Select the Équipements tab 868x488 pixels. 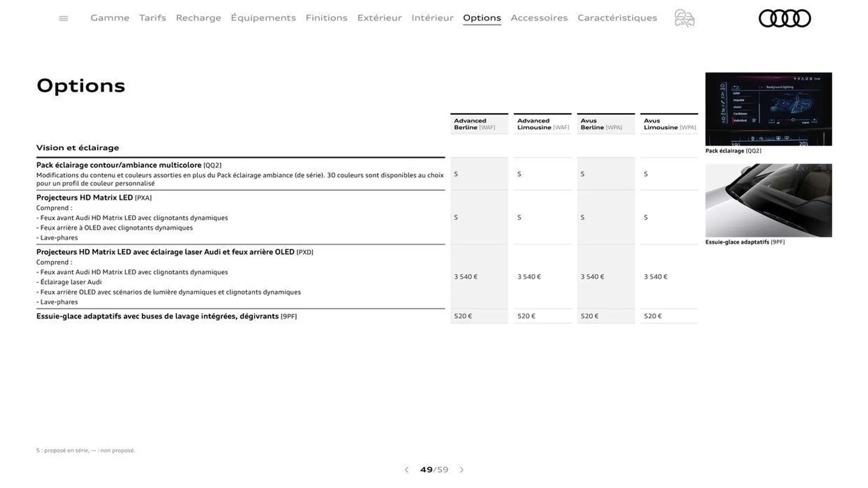[263, 18]
